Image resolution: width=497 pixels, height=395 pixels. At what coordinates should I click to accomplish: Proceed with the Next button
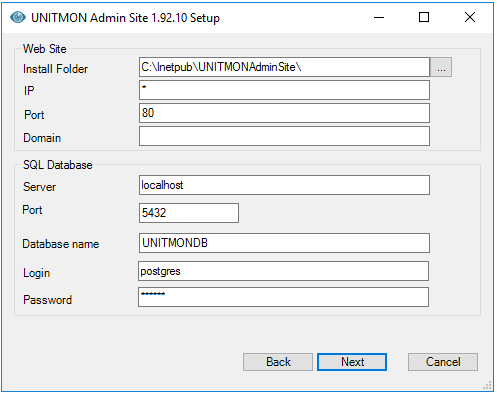tap(352, 362)
